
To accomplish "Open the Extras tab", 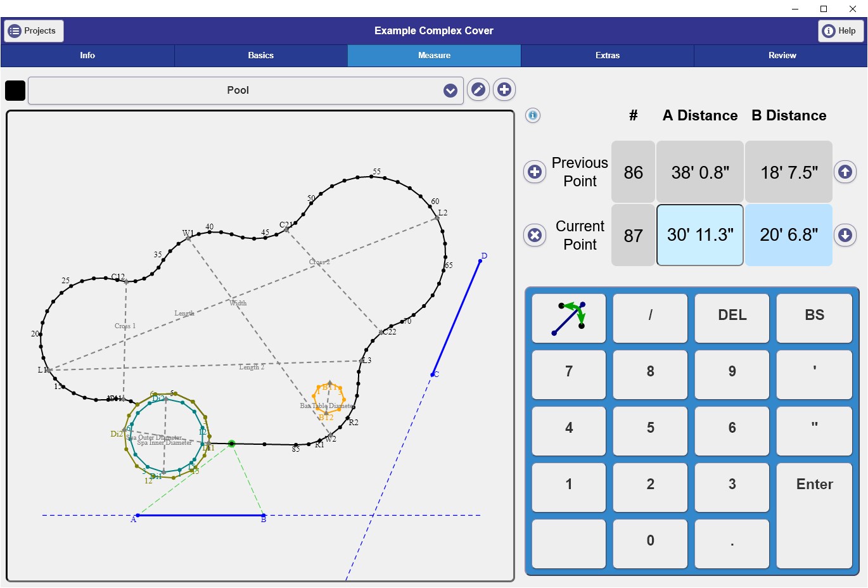I will [x=608, y=56].
